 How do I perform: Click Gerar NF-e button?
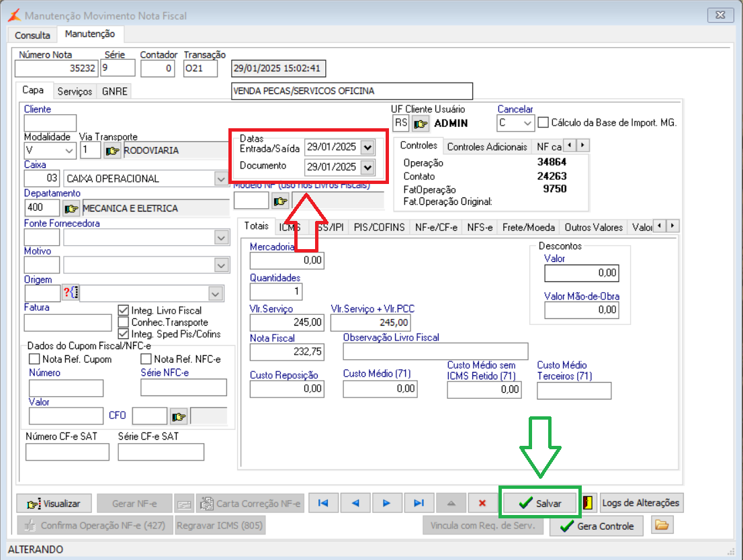[x=134, y=504]
